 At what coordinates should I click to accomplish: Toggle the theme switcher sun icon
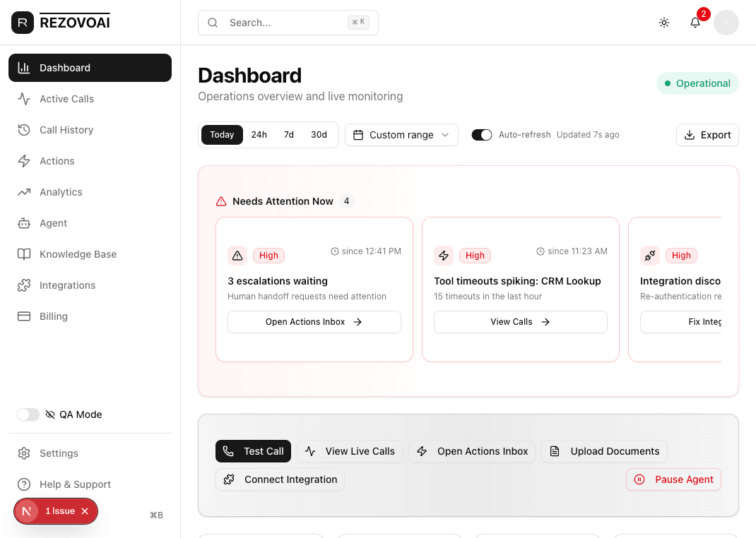(664, 23)
